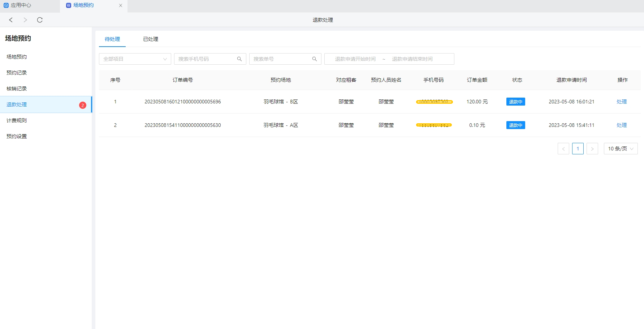Click order number ending 5696
The width and height of the screenshot is (644, 329).
click(x=183, y=102)
